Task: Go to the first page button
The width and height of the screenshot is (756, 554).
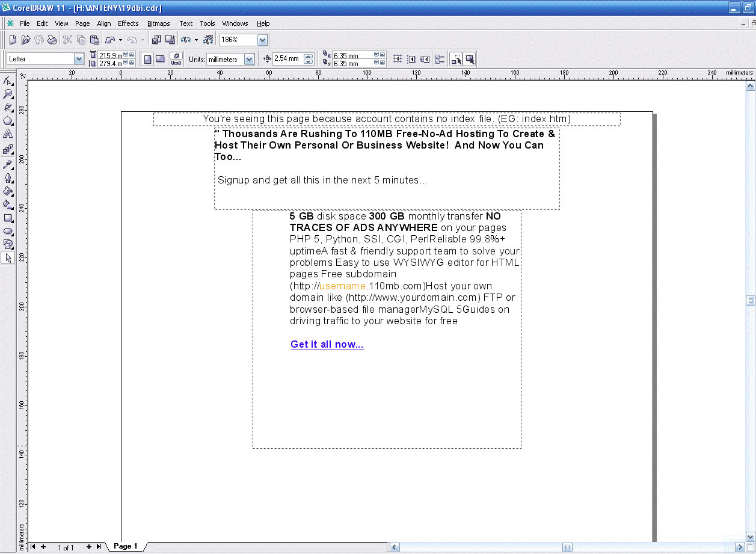Action: [x=33, y=547]
